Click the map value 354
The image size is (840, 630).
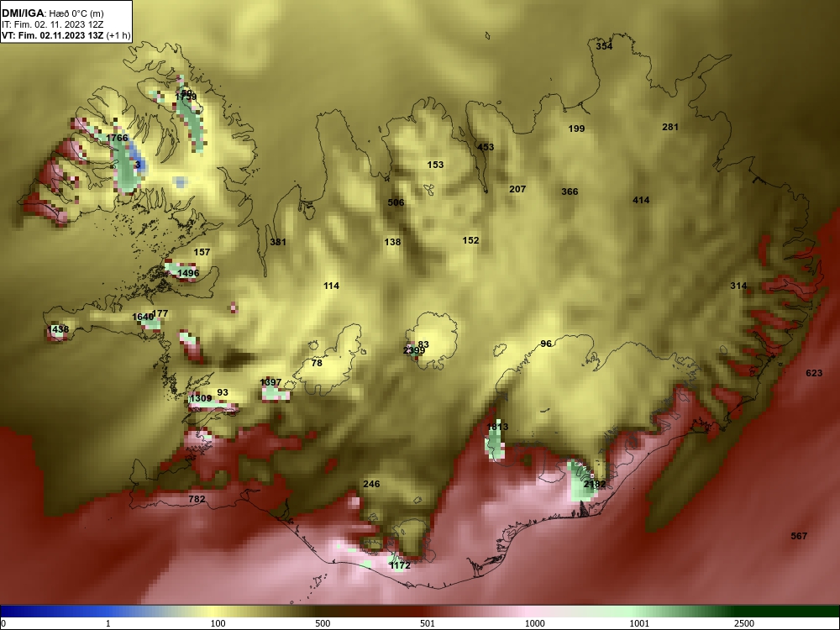(604, 46)
